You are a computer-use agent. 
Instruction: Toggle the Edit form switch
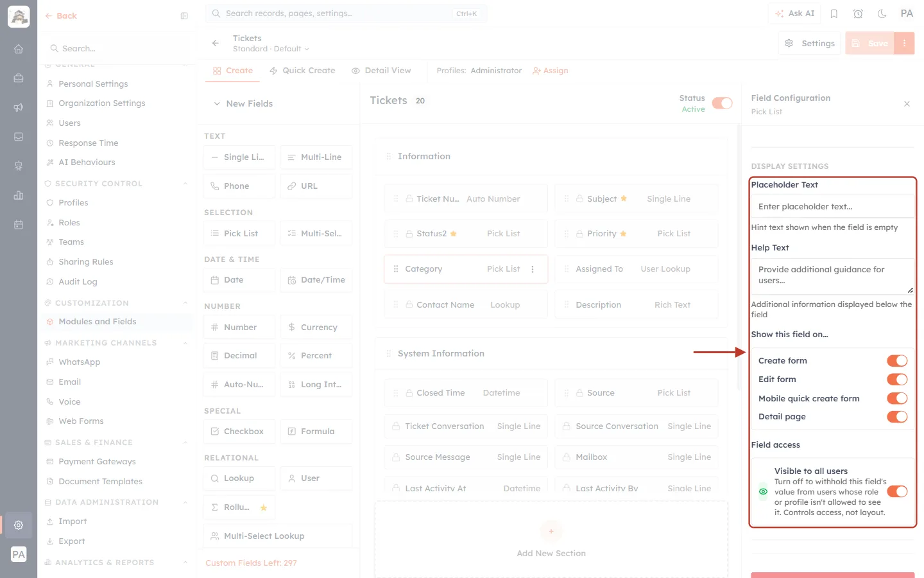[x=897, y=380]
